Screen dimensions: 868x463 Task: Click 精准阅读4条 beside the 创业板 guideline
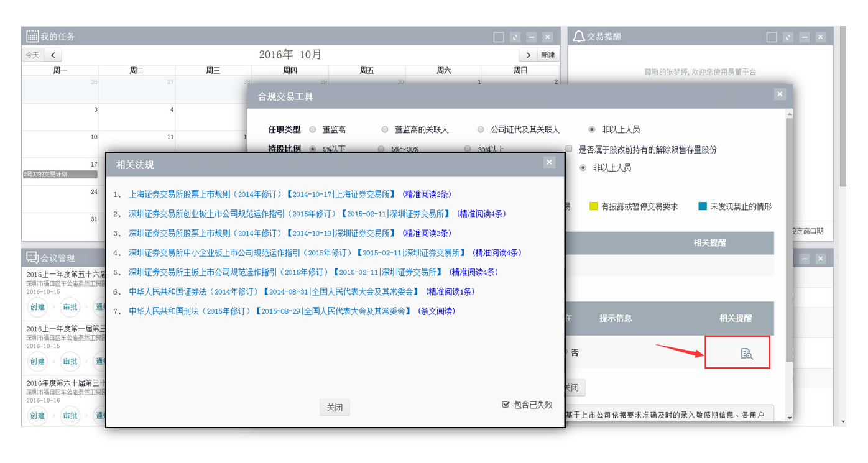point(481,213)
